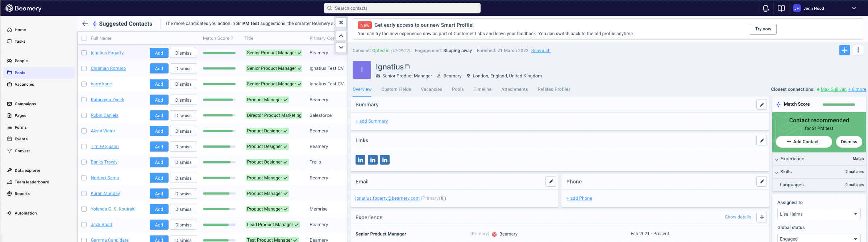Image resolution: width=868 pixels, height=242 pixels.
Task: Click the match score bar for Ignatius Fogarty
Action: [x=219, y=53]
